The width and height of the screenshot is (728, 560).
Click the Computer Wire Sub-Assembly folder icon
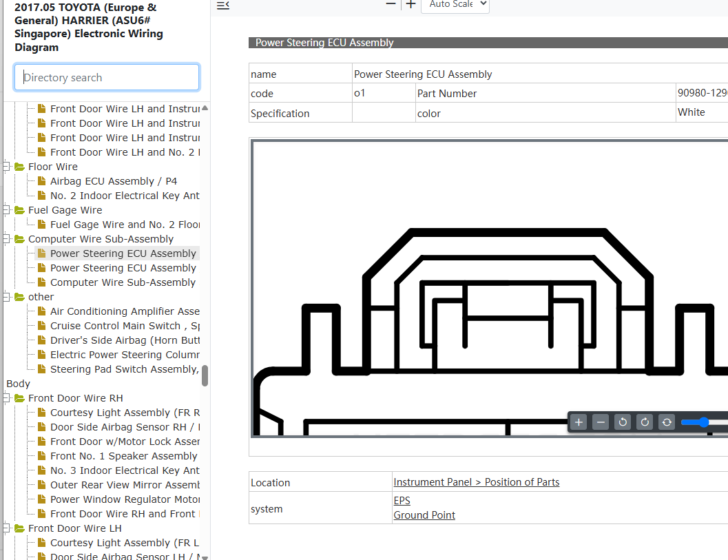pos(19,239)
